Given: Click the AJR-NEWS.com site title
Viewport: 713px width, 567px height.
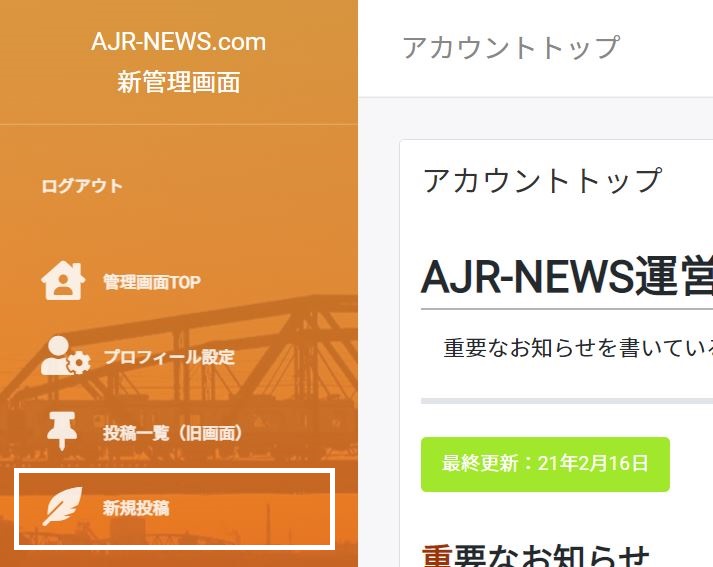Looking at the screenshot, I should (x=178, y=42).
